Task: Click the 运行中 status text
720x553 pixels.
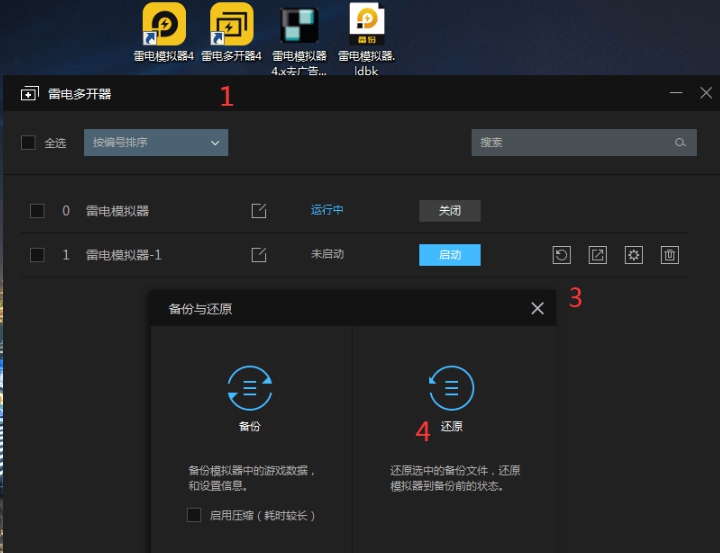Action: pyautogui.click(x=327, y=210)
